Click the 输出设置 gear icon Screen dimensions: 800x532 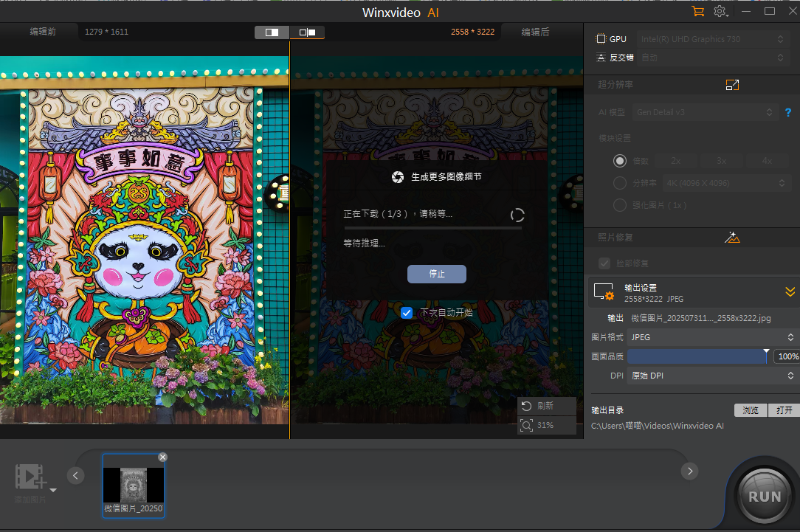[605, 291]
